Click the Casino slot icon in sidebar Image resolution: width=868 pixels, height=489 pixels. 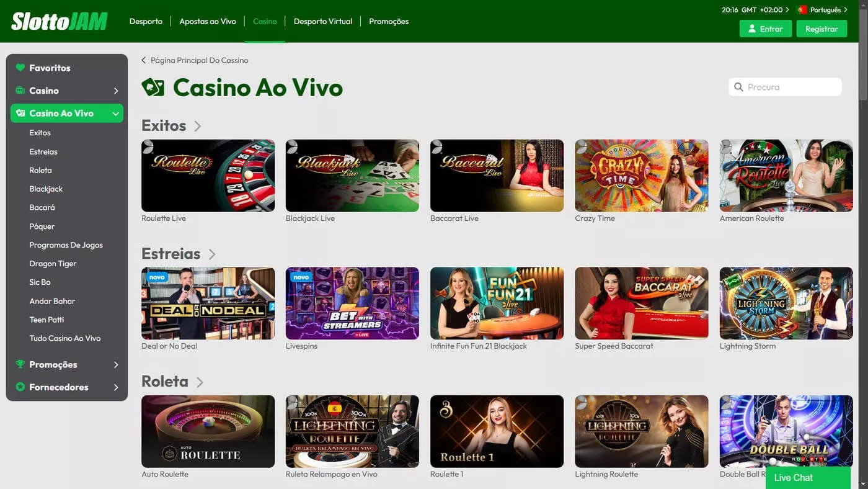click(x=20, y=90)
